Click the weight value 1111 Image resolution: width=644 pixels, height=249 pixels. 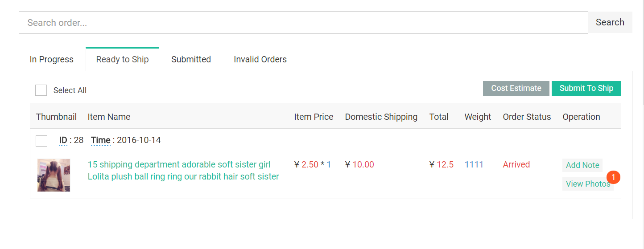pos(474,164)
